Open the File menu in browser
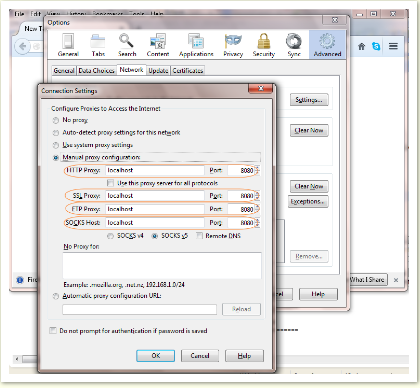The height and width of the screenshot is (388, 420). 19,14
